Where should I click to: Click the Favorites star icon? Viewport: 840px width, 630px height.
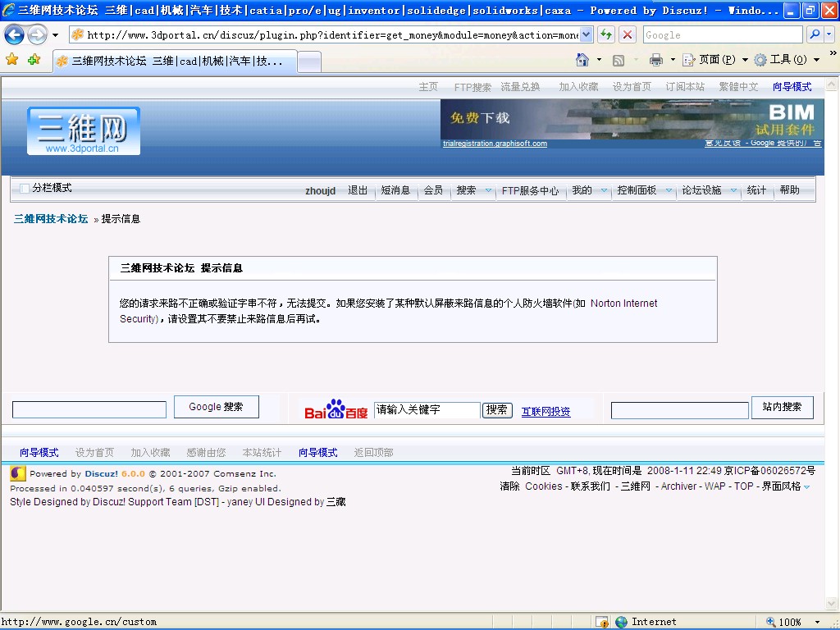(x=13, y=60)
